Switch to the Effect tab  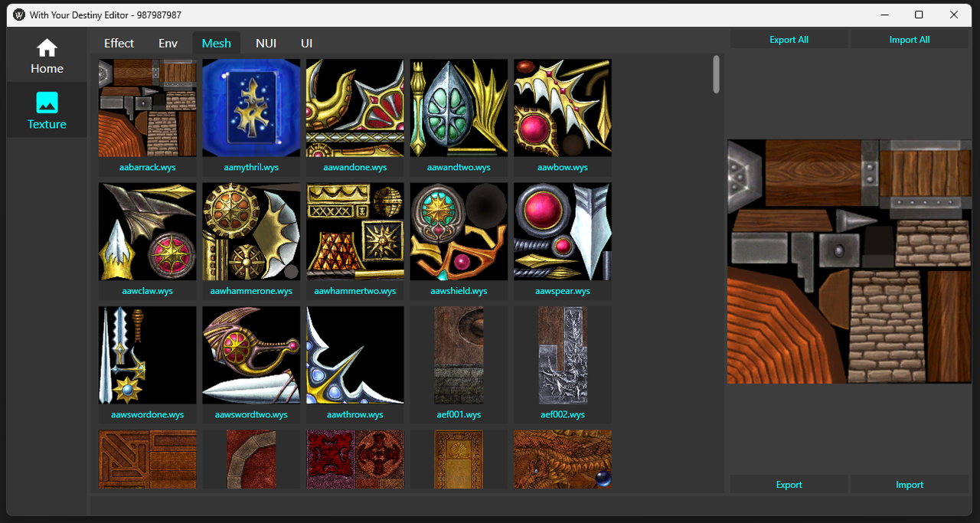119,43
